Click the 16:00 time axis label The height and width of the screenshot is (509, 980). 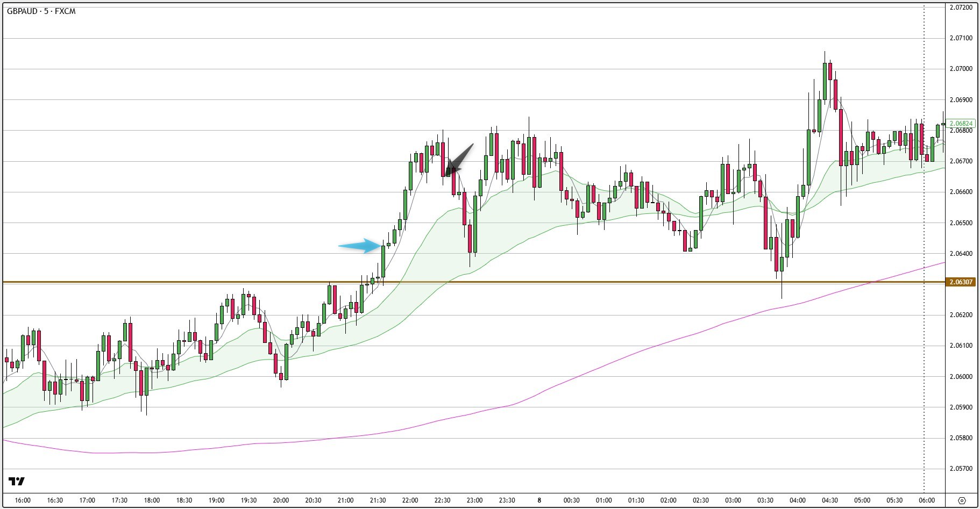point(23,500)
